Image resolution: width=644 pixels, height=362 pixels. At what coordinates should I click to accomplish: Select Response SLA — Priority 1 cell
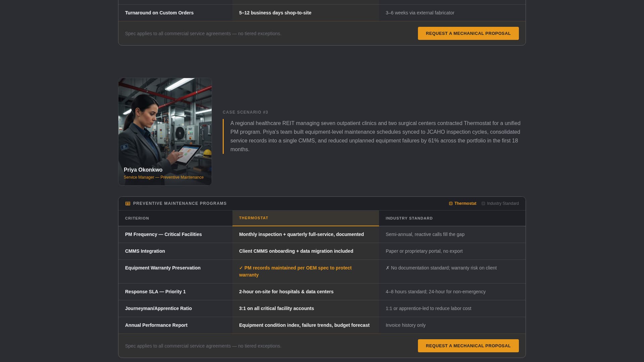pyautogui.click(x=175, y=292)
